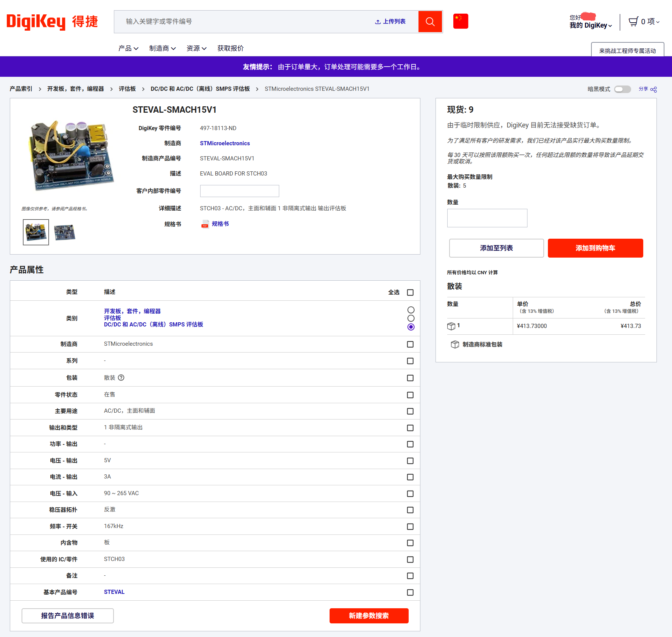The width and height of the screenshot is (672, 637).
Task: Check the 输出和类型 attribute checkbox
Action: [x=410, y=428]
